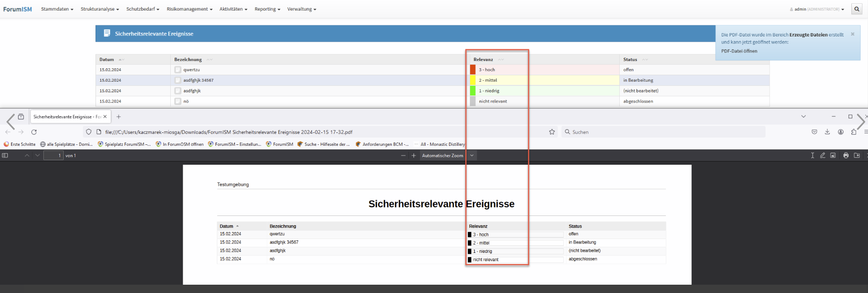Expand the Risikomanagement dropdown menu
Image resolution: width=868 pixels, height=293 pixels.
pos(189,9)
